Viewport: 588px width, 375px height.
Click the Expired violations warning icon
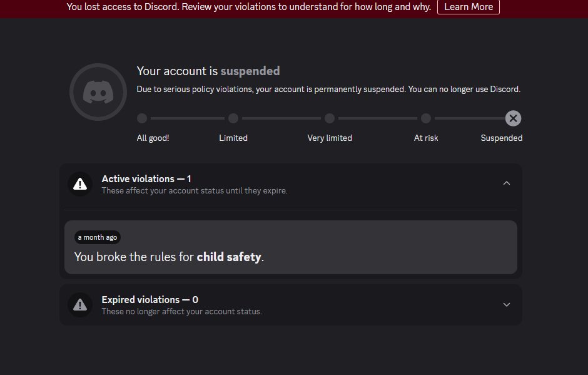point(80,305)
